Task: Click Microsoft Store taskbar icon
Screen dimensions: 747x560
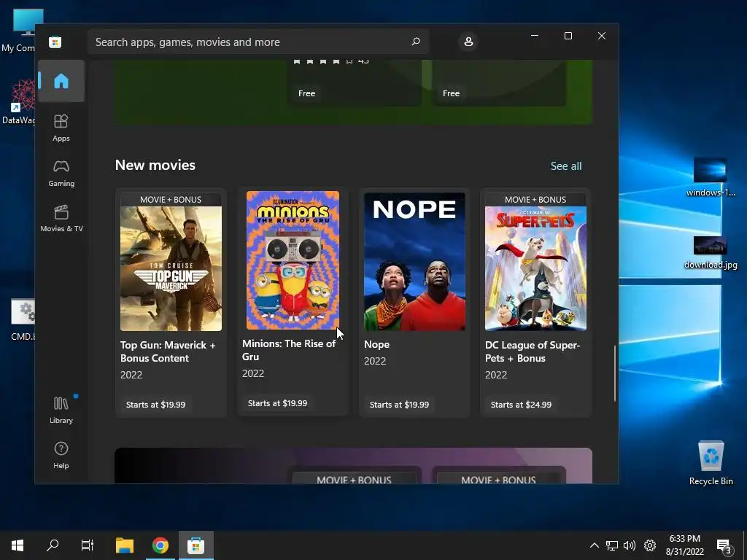Action: 196,545
